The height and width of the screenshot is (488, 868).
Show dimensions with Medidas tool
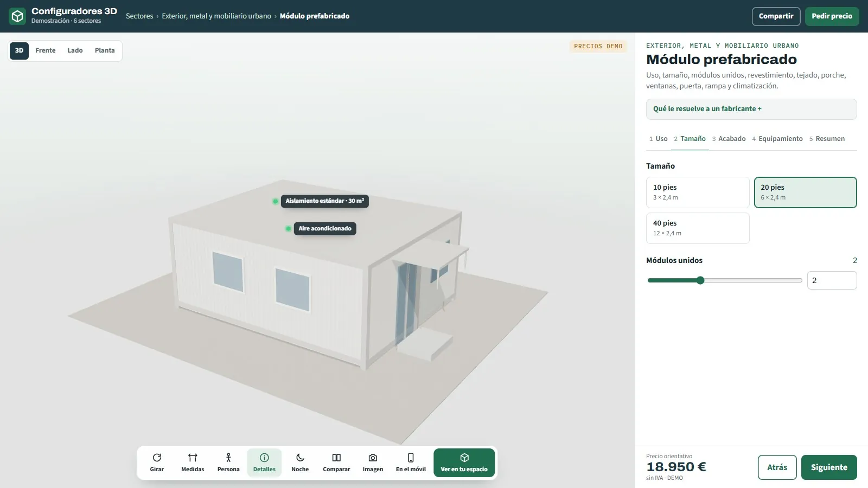[193, 463]
